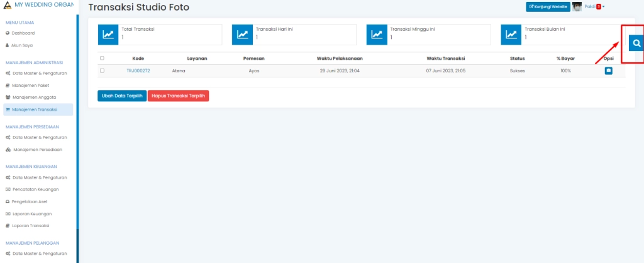Click the My Wedding Organizer logo
Image resolution: width=644 pixels, height=263 pixels.
pos(7,5)
